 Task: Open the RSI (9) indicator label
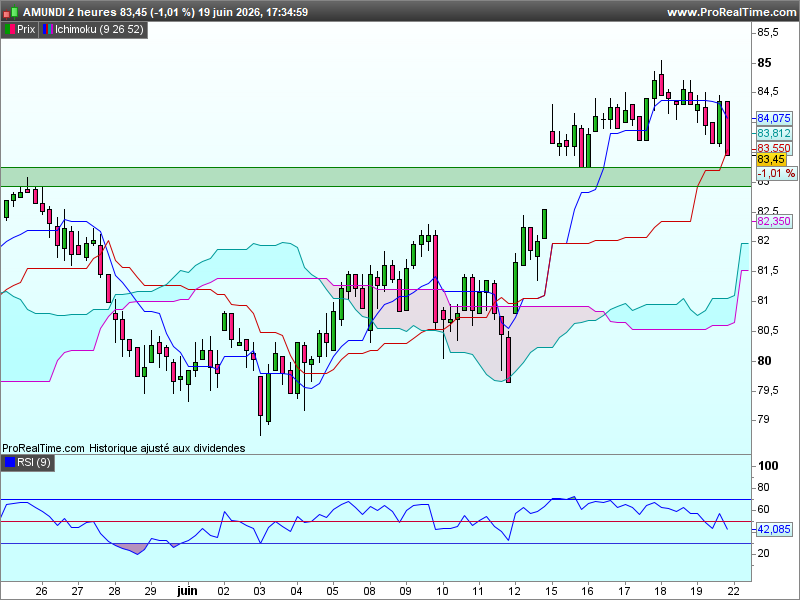[34, 463]
